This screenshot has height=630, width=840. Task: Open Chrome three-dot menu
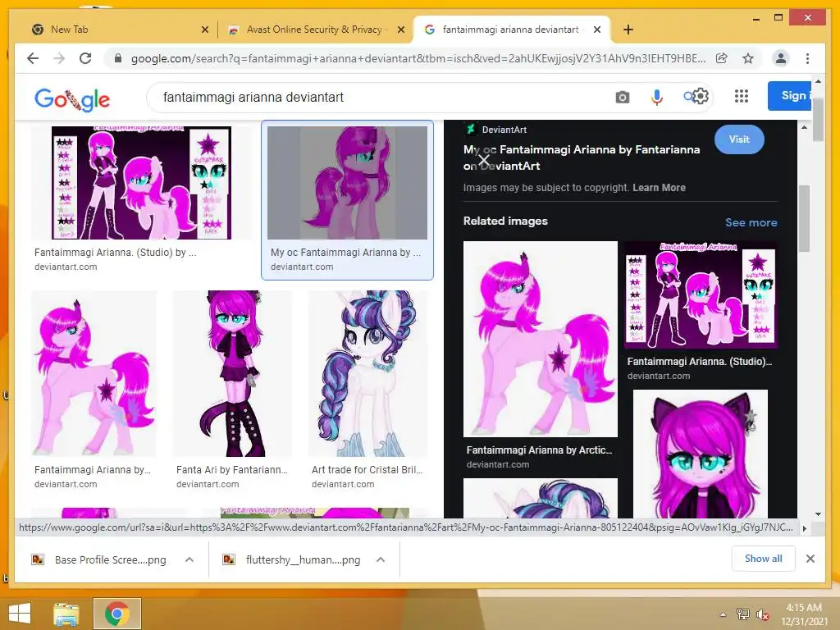pos(807,58)
